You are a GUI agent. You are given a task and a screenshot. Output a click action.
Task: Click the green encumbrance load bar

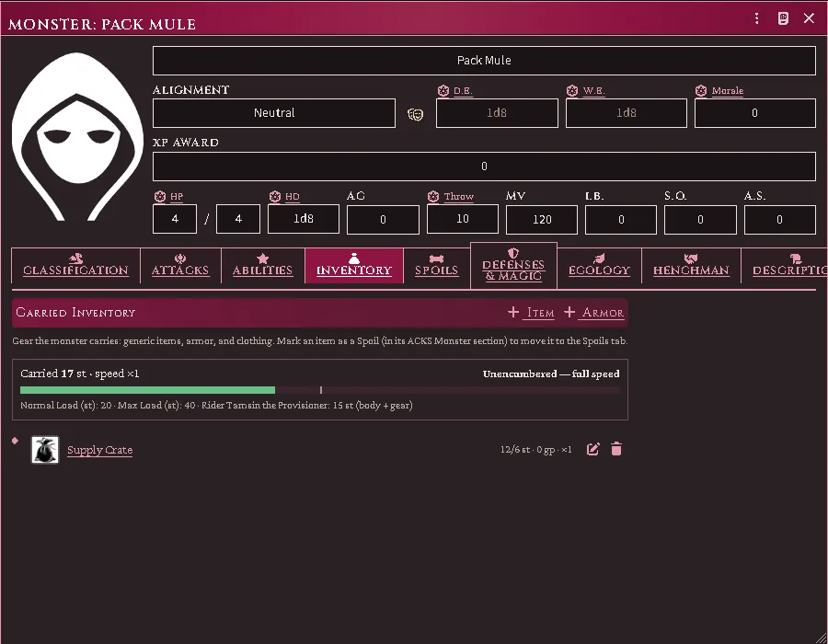pos(147,390)
